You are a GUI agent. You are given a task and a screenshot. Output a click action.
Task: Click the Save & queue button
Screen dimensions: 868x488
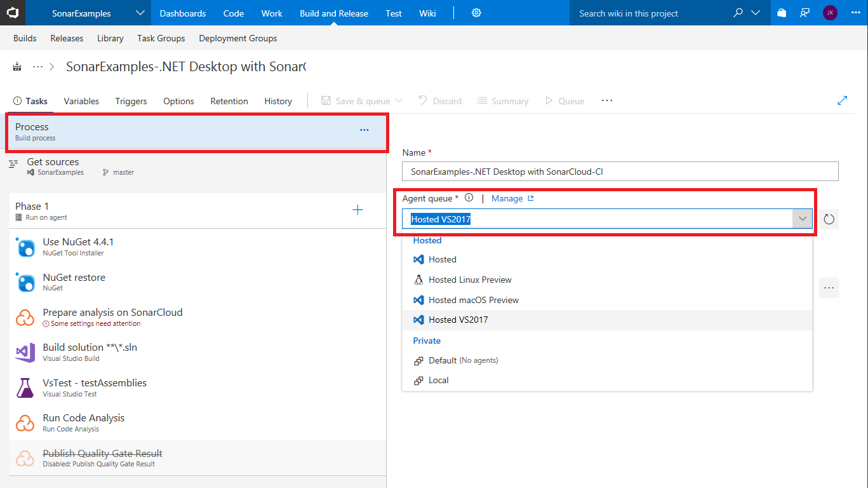pos(362,101)
